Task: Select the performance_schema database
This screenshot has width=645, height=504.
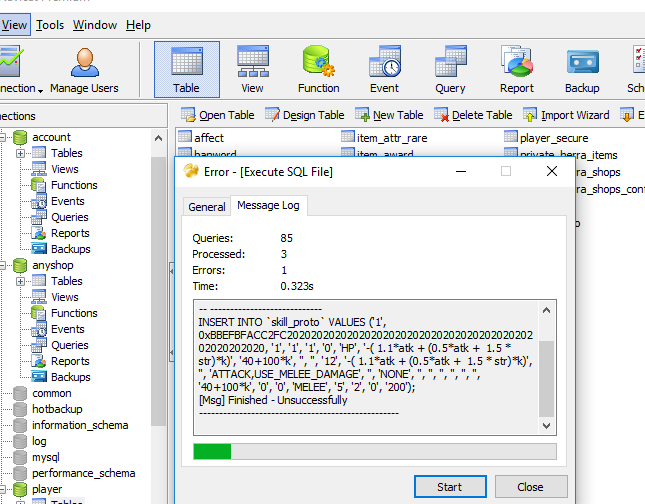Action: click(84, 473)
